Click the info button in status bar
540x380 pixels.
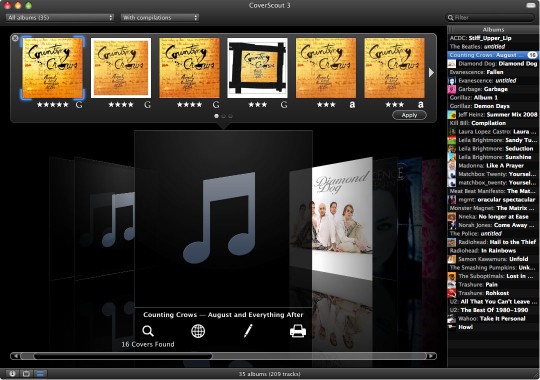point(12,374)
